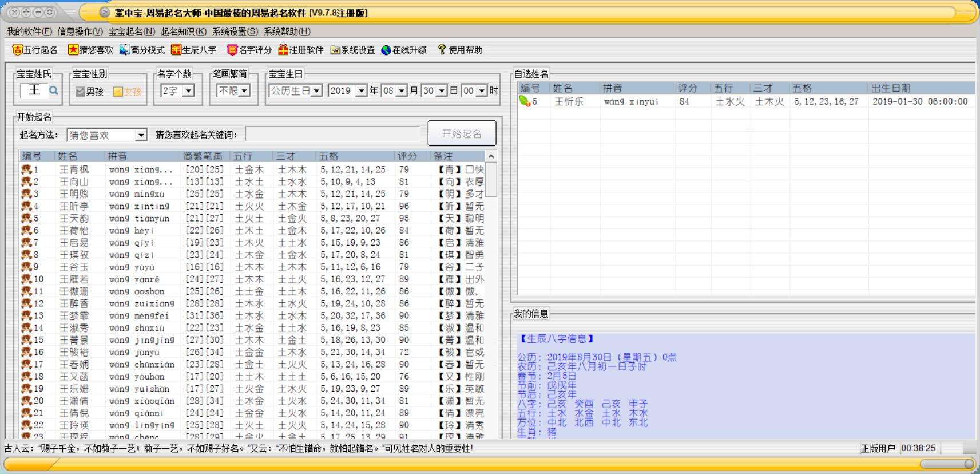Viewport: 980px width, 474px height.
Task: Sort results by 评分 column header
Action: (412, 156)
